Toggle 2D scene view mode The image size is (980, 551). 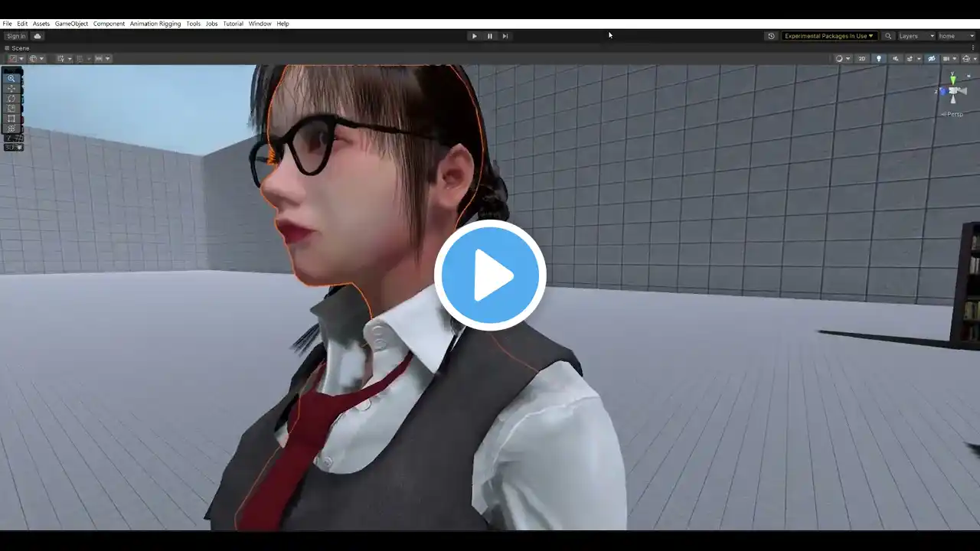[x=861, y=58]
